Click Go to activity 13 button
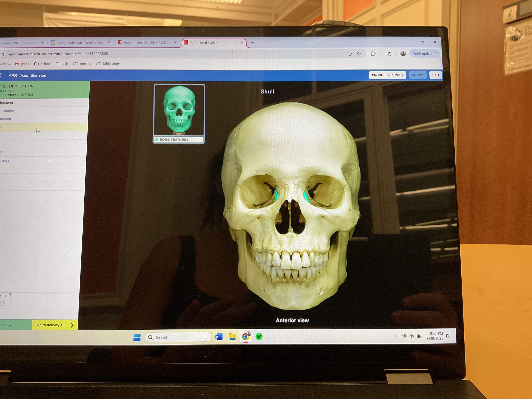 (x=55, y=325)
